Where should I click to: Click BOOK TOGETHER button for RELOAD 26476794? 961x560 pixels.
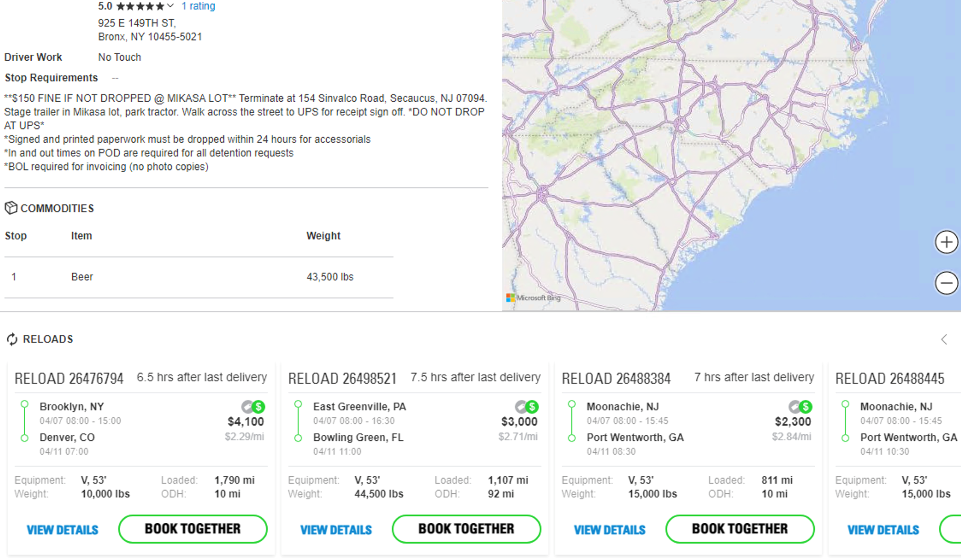[193, 529]
